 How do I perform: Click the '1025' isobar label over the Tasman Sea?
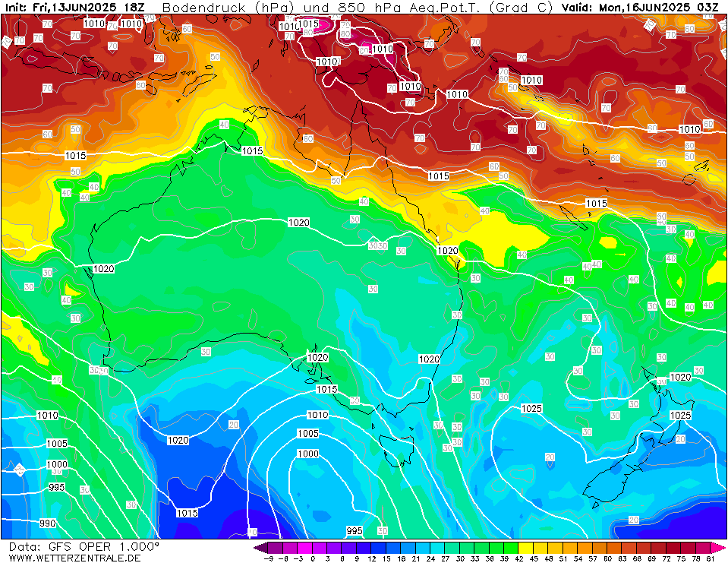(531, 408)
